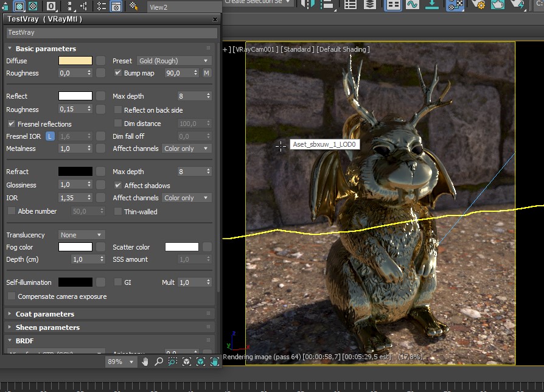Uncheck Affect shadows option

[118, 185]
